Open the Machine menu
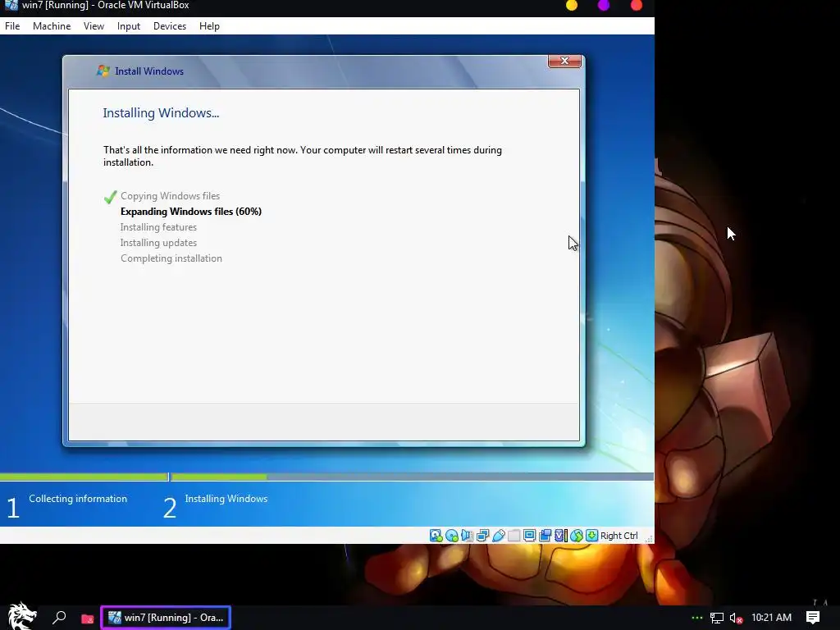 pyautogui.click(x=52, y=25)
